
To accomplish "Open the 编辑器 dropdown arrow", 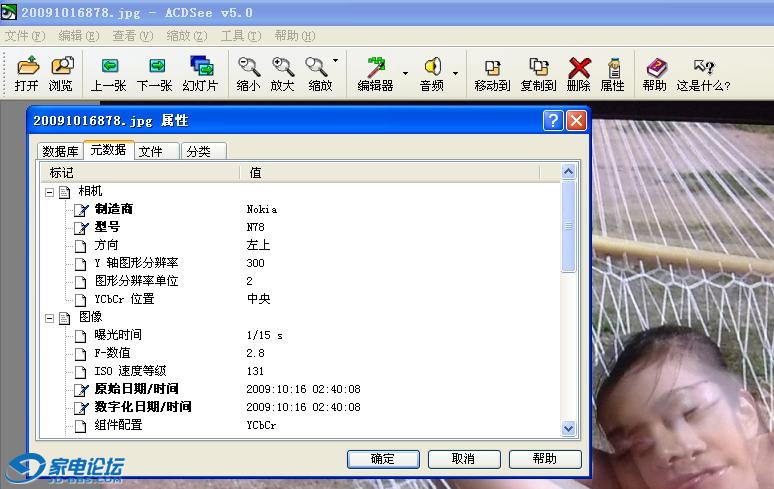I will point(405,73).
